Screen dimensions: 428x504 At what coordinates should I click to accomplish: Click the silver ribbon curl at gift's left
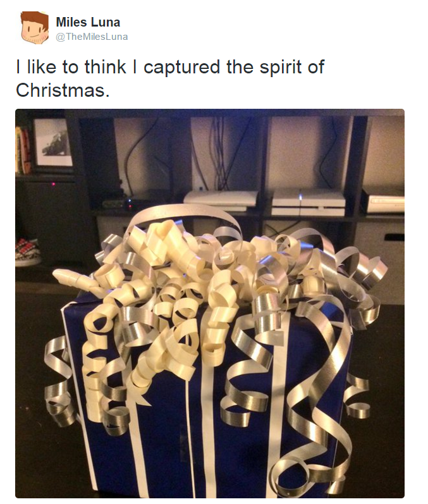59,381
